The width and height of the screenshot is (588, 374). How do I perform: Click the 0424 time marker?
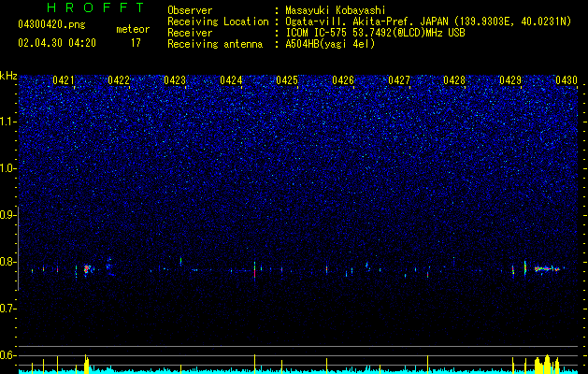click(x=231, y=80)
